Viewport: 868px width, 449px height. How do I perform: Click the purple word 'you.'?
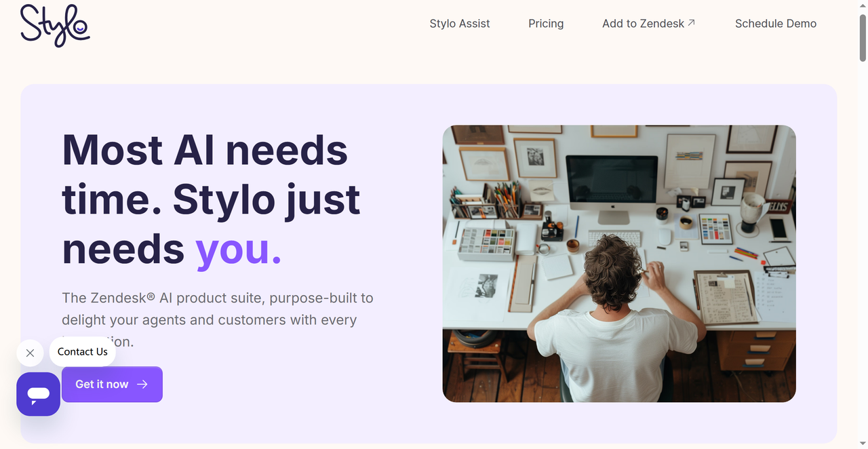click(x=239, y=249)
